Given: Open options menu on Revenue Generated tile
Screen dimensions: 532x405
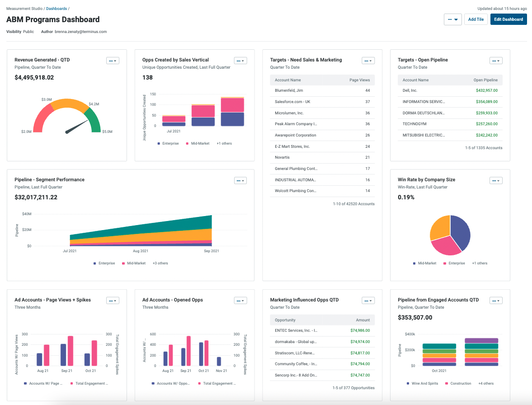Looking at the screenshot, I should click(111, 60).
